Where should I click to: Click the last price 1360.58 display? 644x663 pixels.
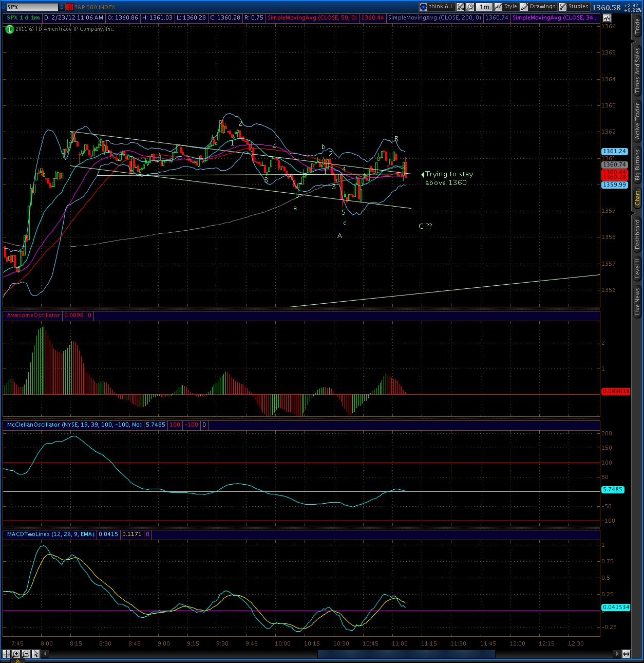(x=606, y=8)
